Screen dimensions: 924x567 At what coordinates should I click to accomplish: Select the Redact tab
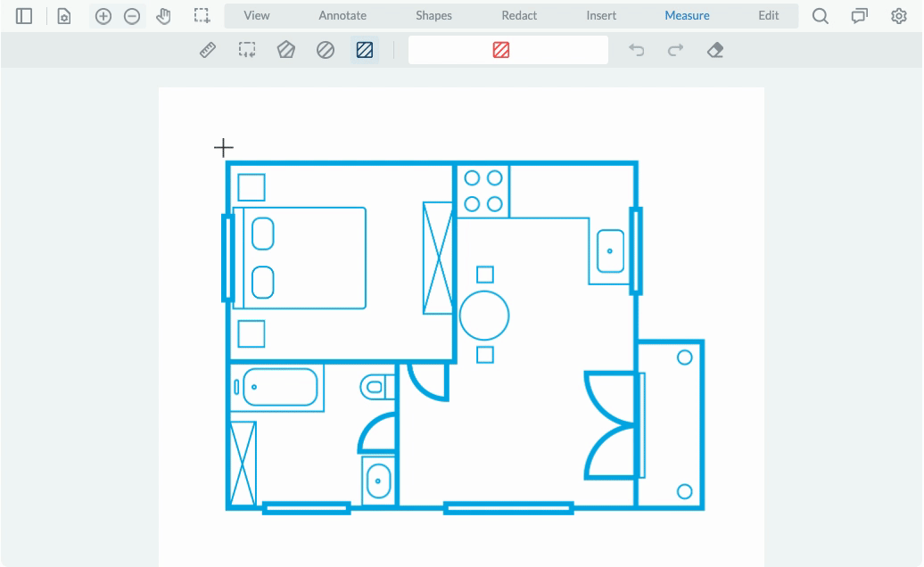point(519,15)
